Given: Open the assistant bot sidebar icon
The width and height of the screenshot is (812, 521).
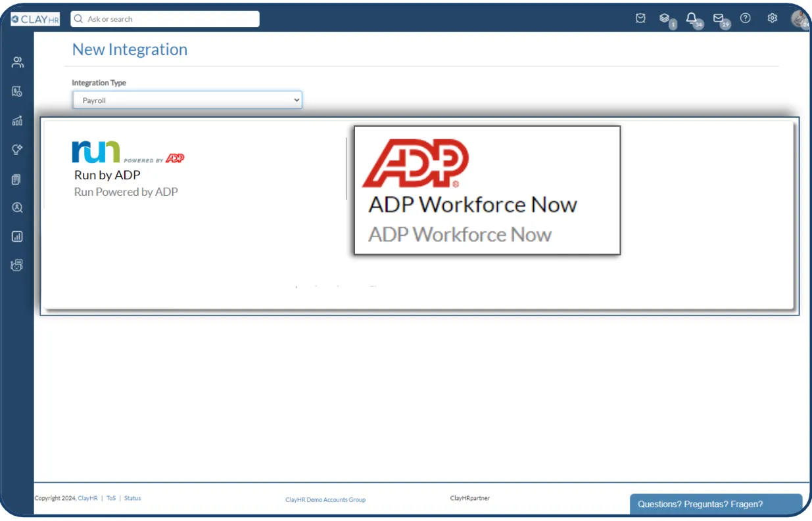Looking at the screenshot, I should 18,265.
